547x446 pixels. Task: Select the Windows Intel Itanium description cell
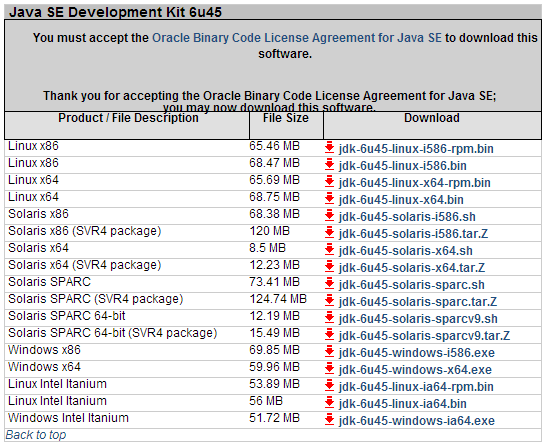click(x=68, y=418)
